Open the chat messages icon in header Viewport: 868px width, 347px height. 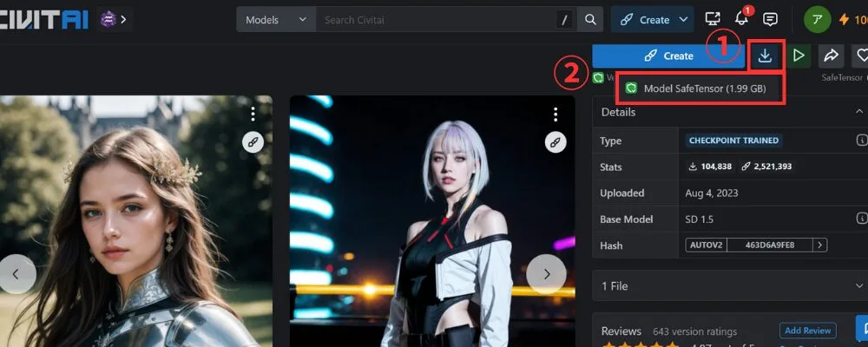[x=770, y=19]
